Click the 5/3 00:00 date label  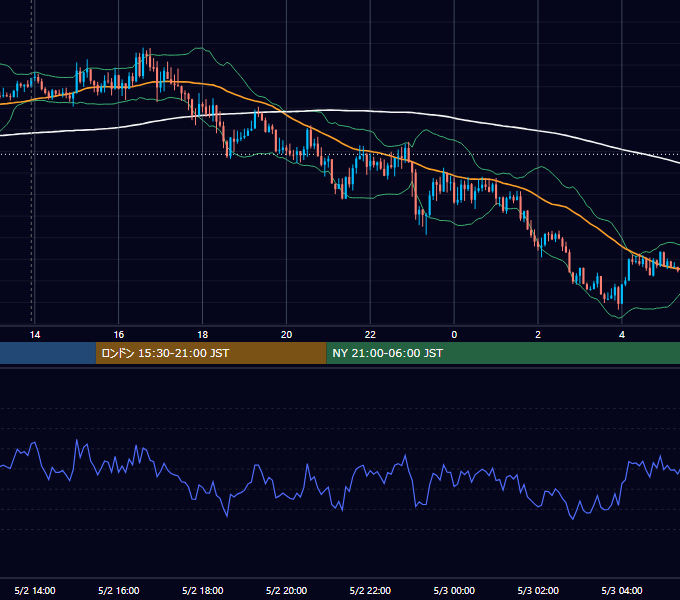454,590
